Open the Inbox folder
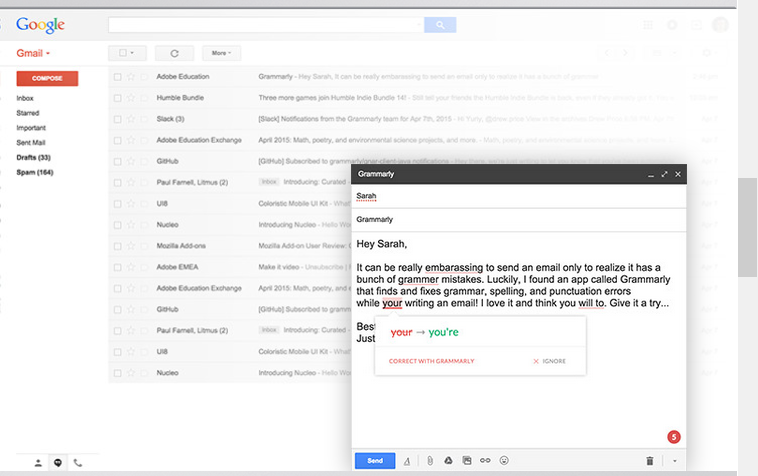The height and width of the screenshot is (476, 758). click(x=25, y=98)
